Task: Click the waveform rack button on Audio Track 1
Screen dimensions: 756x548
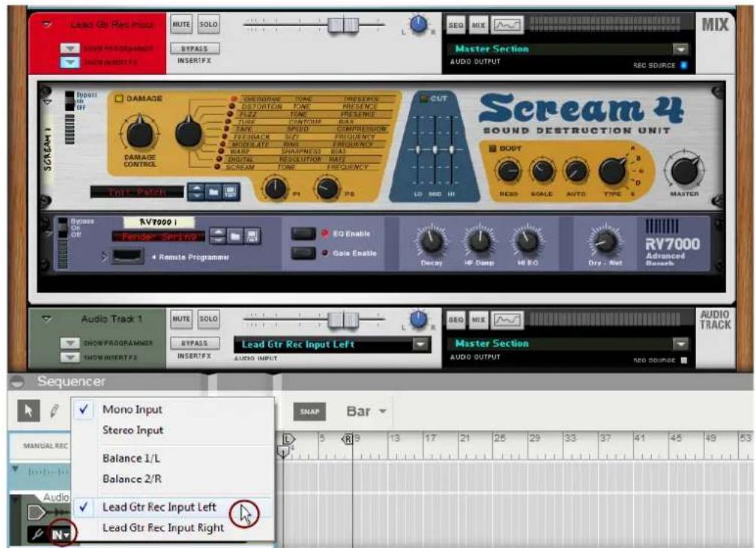Action: pyautogui.click(x=507, y=320)
